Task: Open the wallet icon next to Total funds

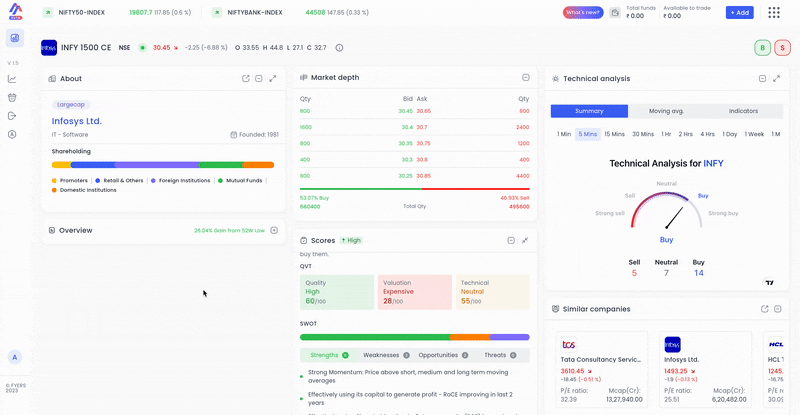Action: (615, 12)
